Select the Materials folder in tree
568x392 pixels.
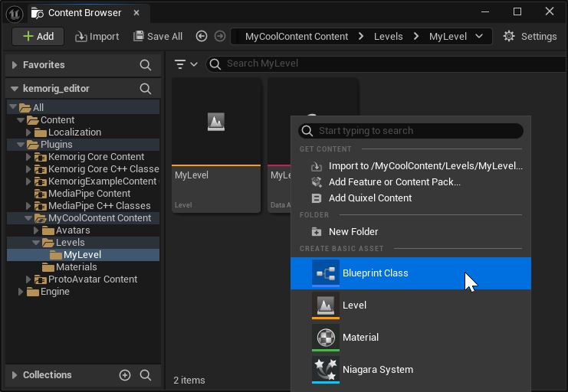(76, 267)
